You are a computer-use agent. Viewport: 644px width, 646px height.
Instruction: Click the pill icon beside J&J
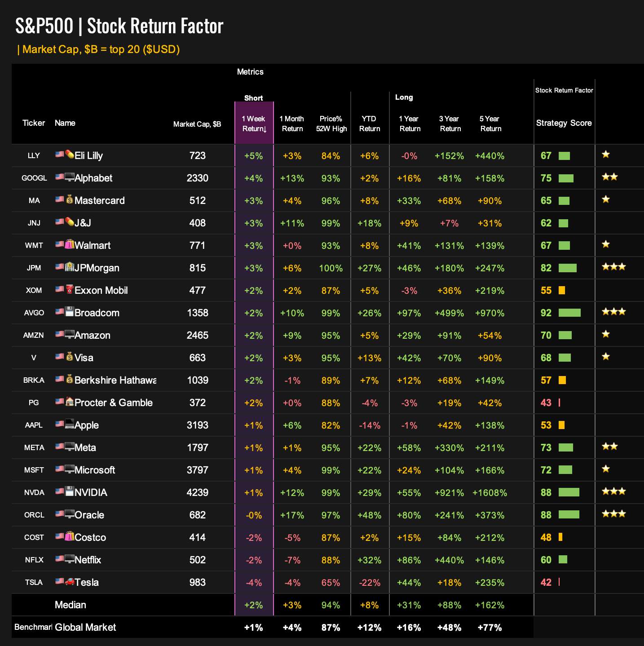click(x=70, y=222)
